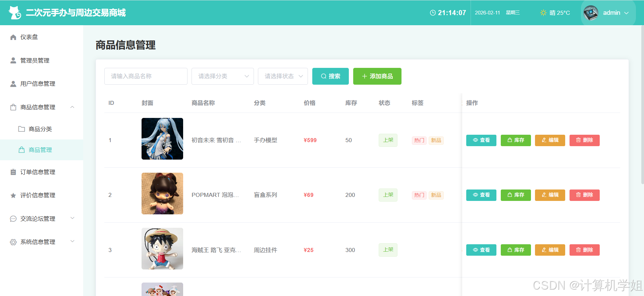Click the chat bubble icon next to 交流论坛管理
644x296 pixels.
[13, 219]
